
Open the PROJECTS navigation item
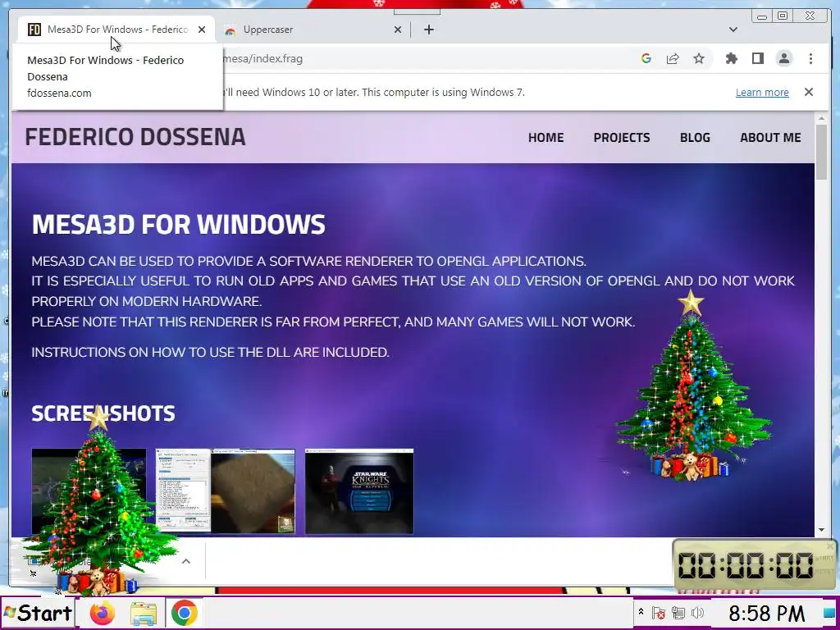pyautogui.click(x=622, y=138)
